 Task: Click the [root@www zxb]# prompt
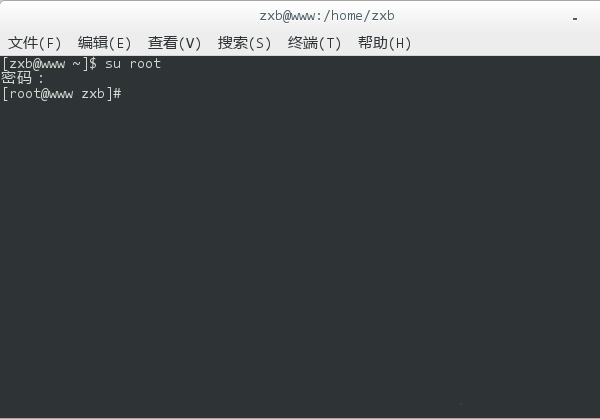[x=60, y=93]
